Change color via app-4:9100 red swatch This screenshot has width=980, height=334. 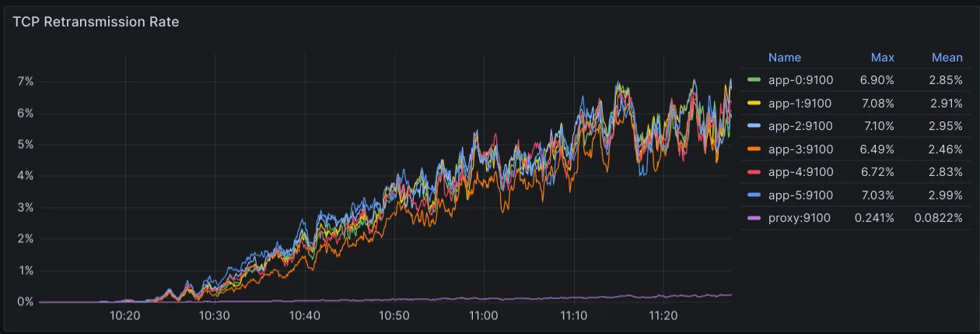click(754, 172)
